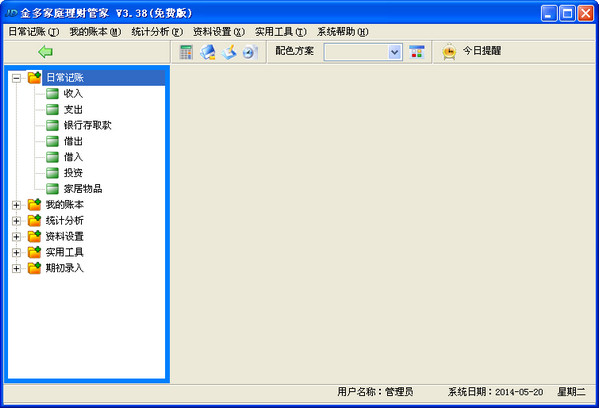599x408 pixels.
Task: Select 银行存取款 tree item
Action: [87, 125]
